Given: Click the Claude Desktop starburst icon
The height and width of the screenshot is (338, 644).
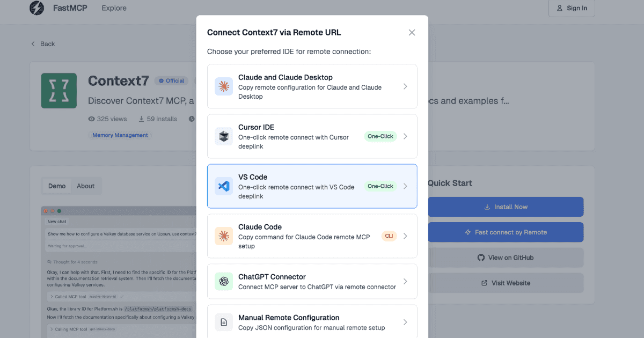Looking at the screenshot, I should 224,86.
